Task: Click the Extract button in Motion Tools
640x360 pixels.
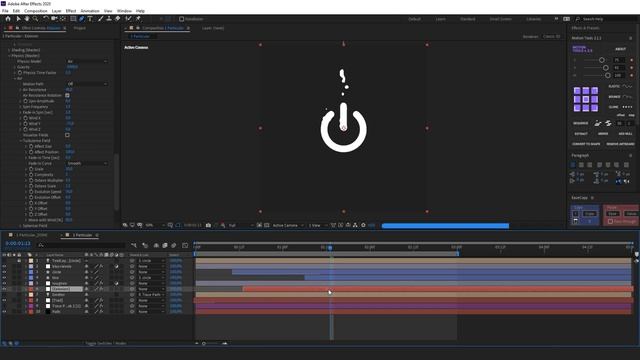Action: [581, 134]
